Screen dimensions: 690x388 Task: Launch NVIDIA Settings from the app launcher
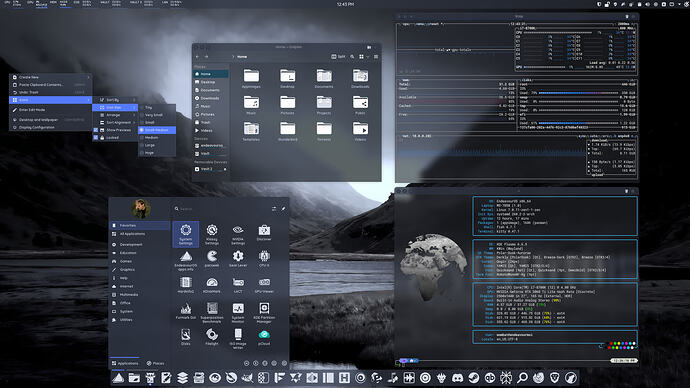pyautogui.click(x=238, y=234)
